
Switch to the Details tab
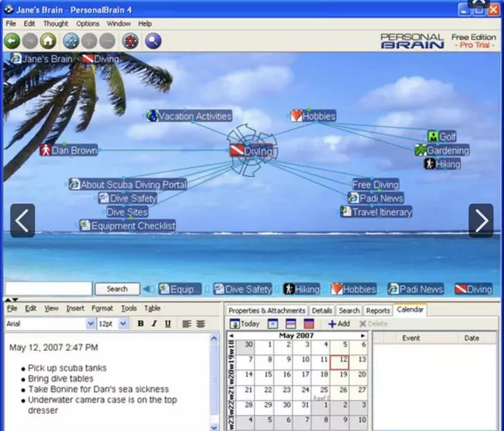pyautogui.click(x=322, y=310)
